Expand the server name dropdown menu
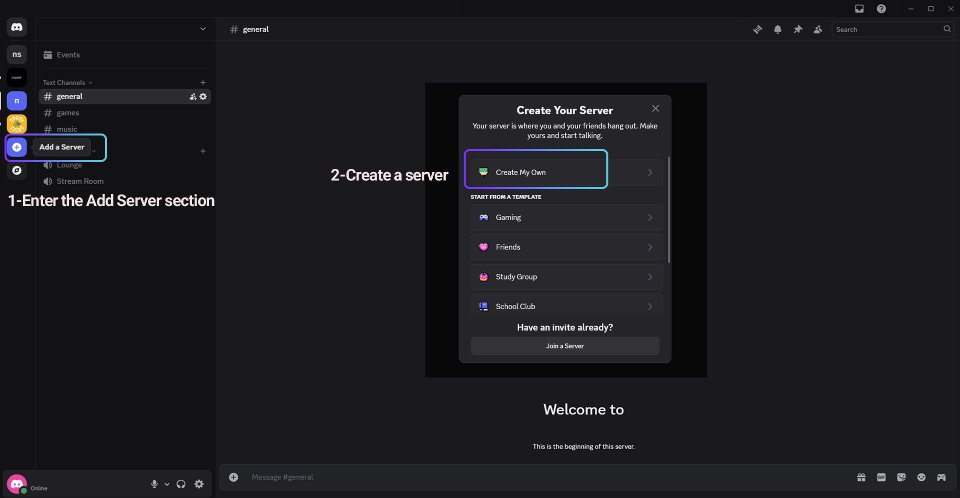Viewport: 960px width, 498px height. point(203,29)
